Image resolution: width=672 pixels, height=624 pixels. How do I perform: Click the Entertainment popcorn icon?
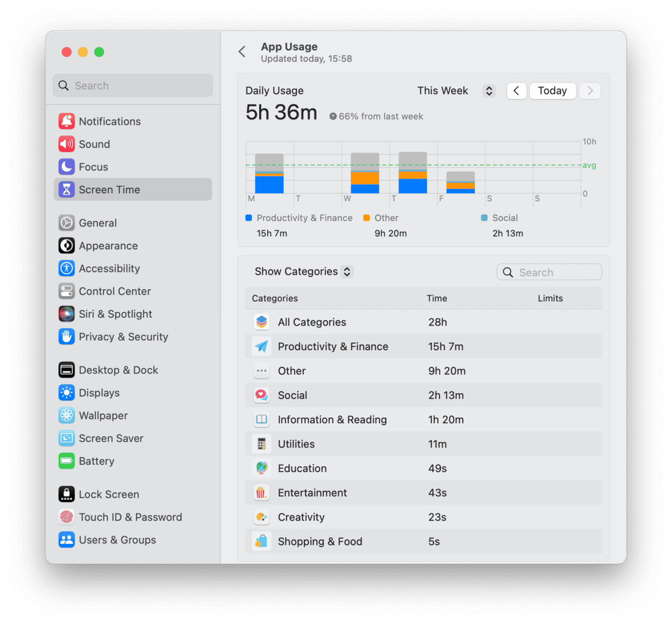(x=261, y=493)
